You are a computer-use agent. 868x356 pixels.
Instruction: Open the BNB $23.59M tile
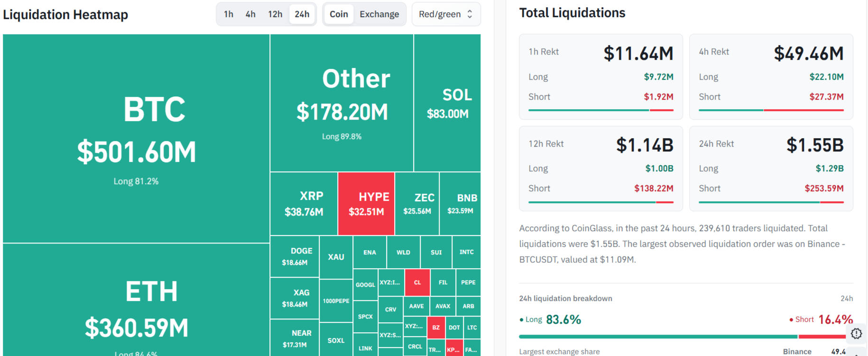coord(460,204)
